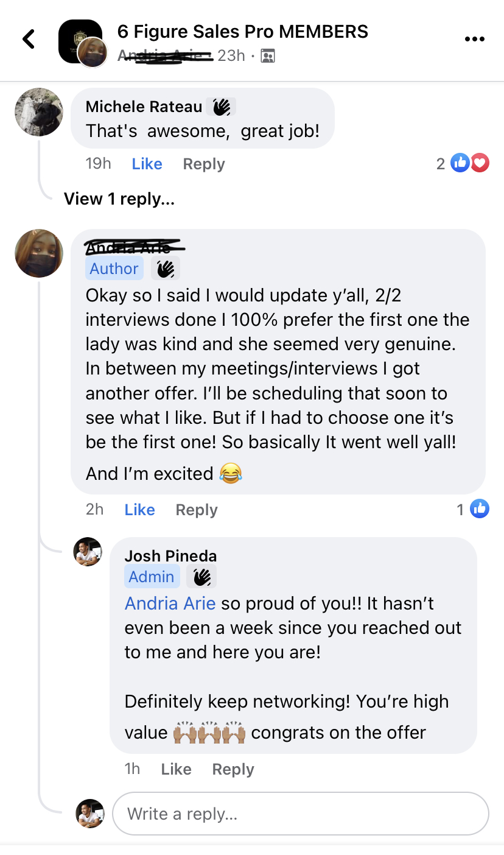View Michele Rateau's profile photo

[39, 111]
